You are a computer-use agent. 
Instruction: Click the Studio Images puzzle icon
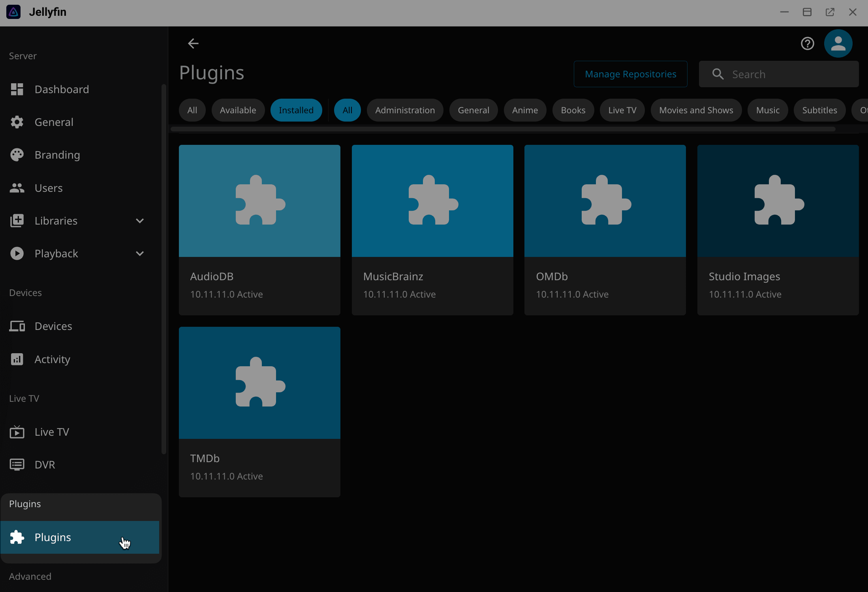coord(779,200)
